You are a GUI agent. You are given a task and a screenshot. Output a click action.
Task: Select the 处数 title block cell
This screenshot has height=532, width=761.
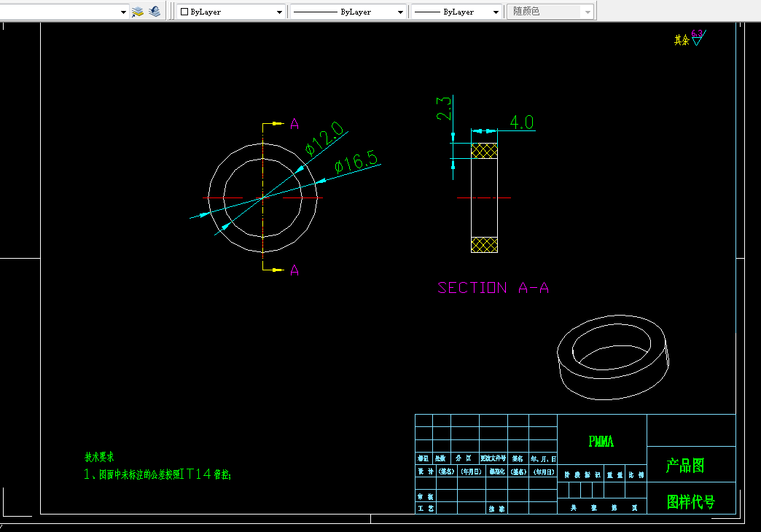pyautogui.click(x=441, y=458)
